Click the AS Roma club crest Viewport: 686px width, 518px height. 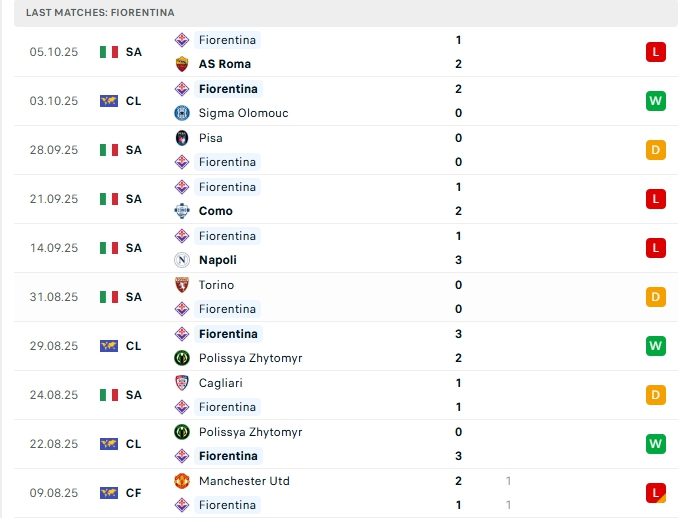click(x=182, y=64)
